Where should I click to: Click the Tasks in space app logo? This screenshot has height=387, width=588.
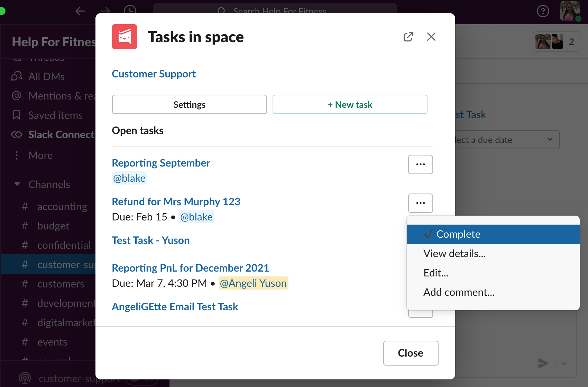125,37
